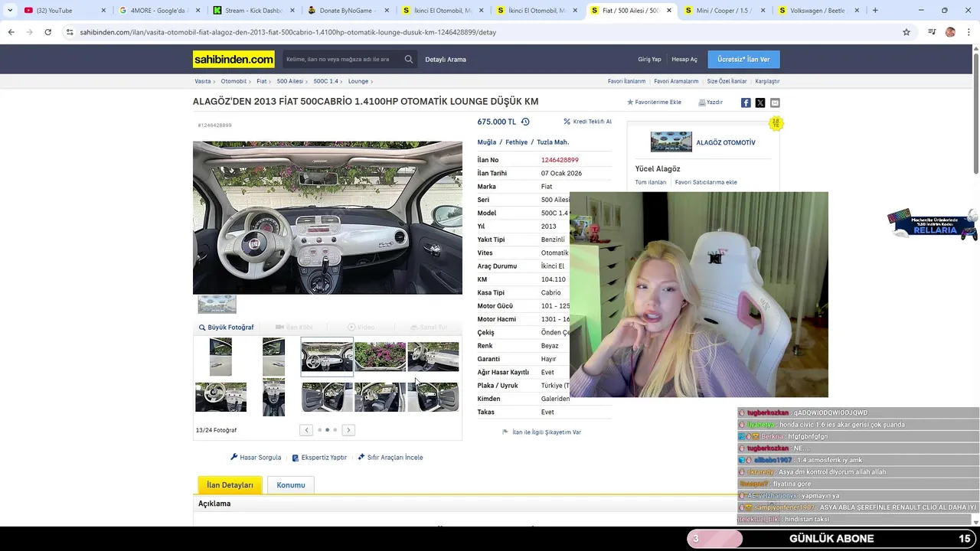
Task: Share listing by email icon
Action: point(775,103)
